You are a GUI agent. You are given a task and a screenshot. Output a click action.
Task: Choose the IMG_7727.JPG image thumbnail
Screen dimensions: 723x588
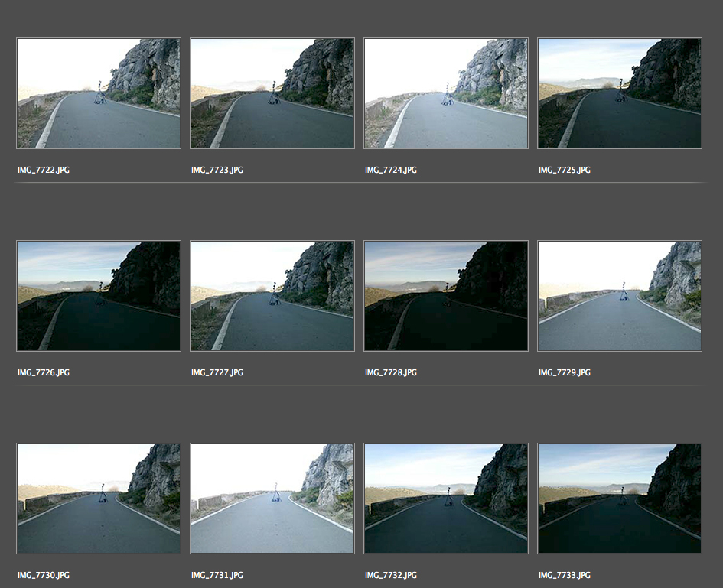point(272,296)
